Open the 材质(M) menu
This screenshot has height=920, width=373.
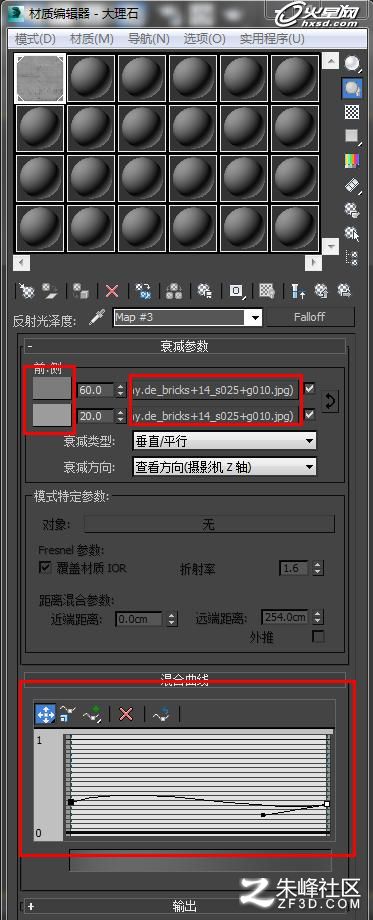pyautogui.click(x=91, y=39)
